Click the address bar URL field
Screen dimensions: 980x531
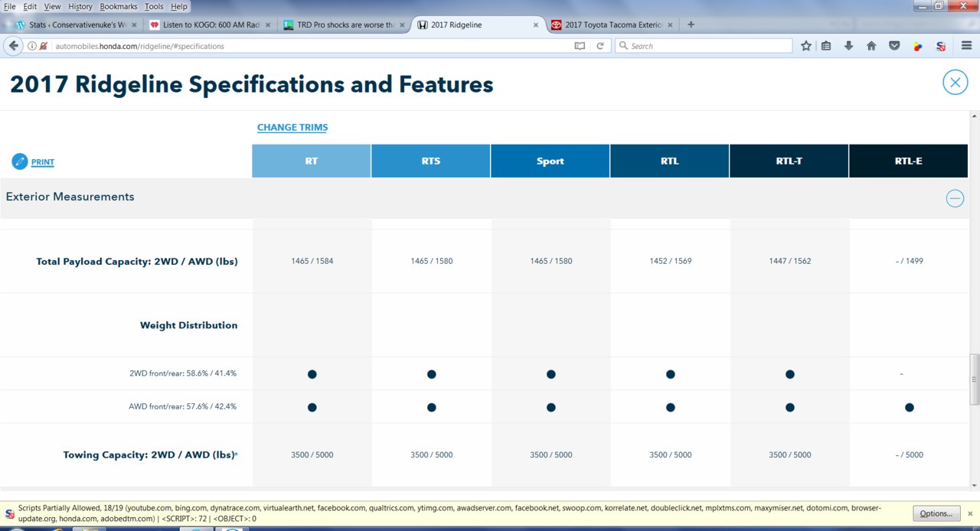point(306,46)
